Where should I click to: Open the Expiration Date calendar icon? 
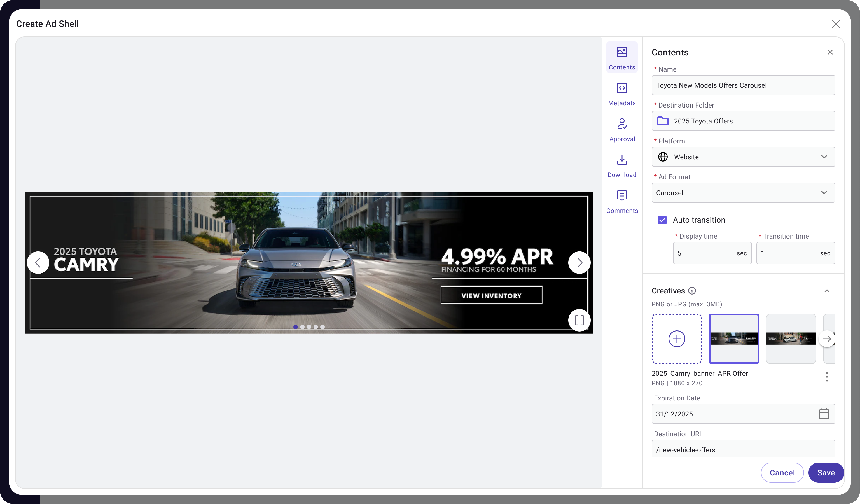pos(824,414)
